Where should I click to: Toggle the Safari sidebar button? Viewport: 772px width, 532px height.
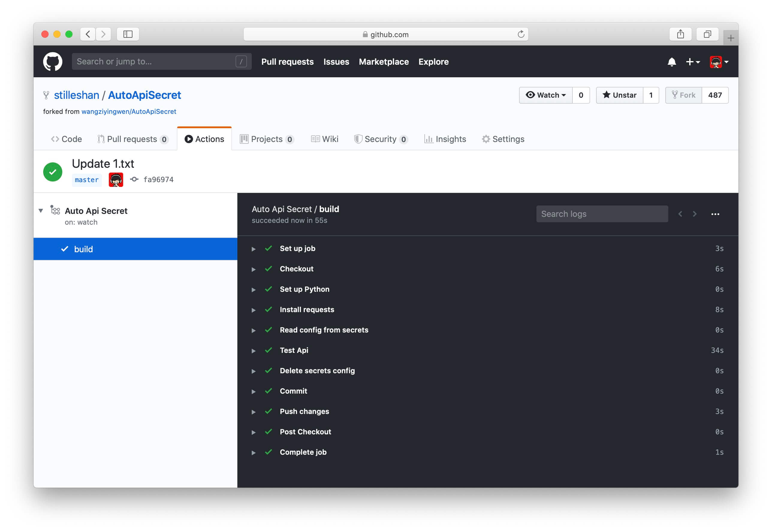pos(128,34)
